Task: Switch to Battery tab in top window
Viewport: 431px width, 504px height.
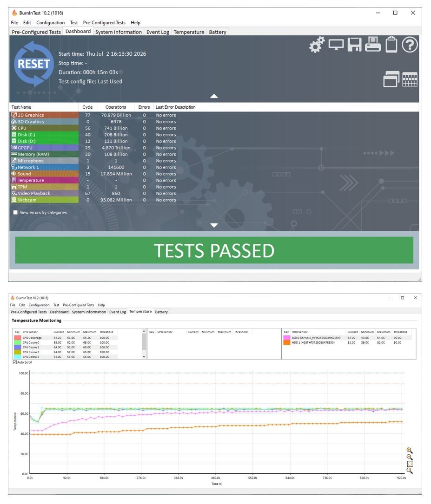Action: point(218,32)
